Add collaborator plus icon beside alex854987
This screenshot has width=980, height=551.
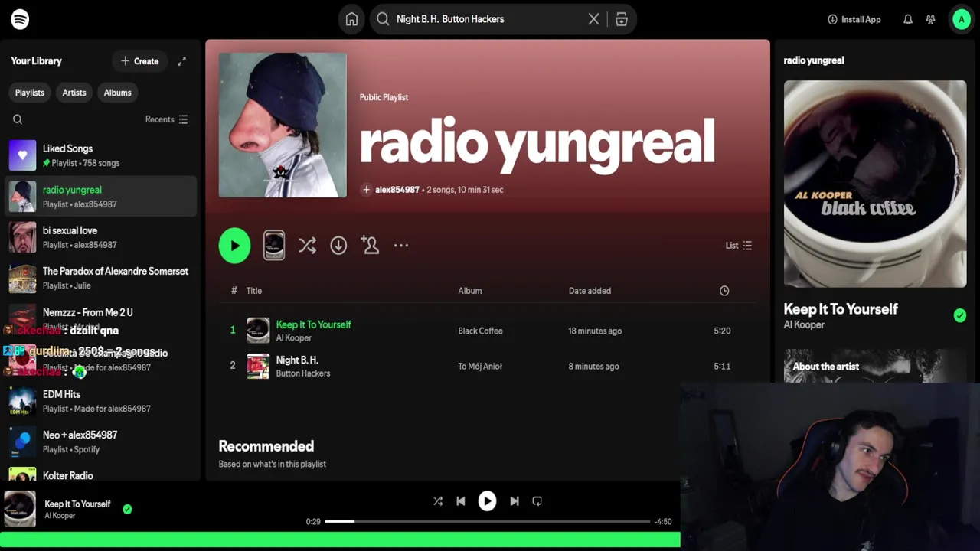[x=366, y=190]
